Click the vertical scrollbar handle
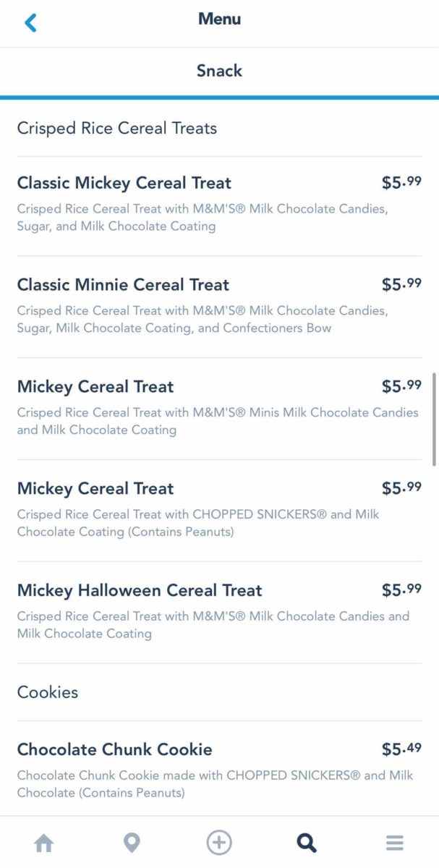Viewport: 439px width, 868px height. click(x=434, y=420)
